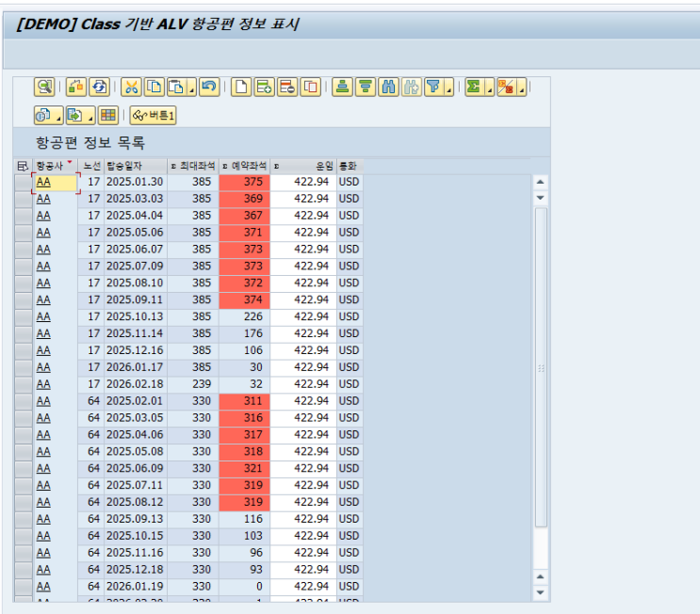700x614 pixels.
Task: Open Find with the binoculars icon
Action: (389, 87)
